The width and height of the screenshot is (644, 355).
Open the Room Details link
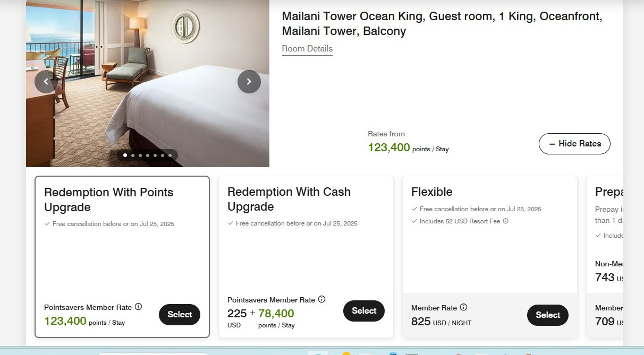pos(307,48)
